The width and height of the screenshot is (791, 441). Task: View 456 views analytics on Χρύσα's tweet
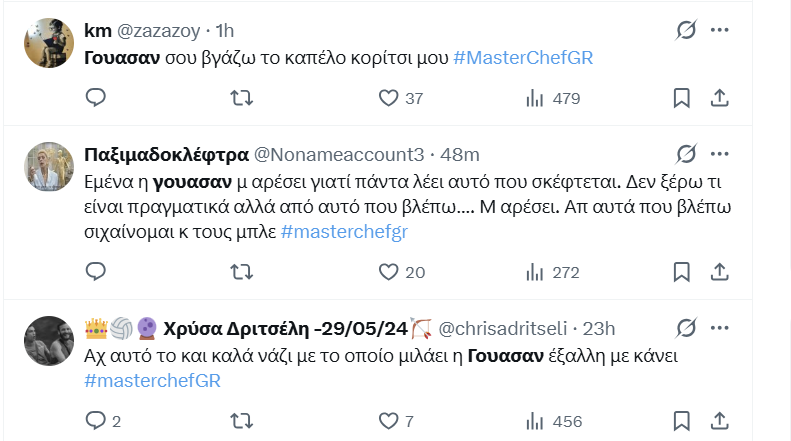click(x=535, y=421)
